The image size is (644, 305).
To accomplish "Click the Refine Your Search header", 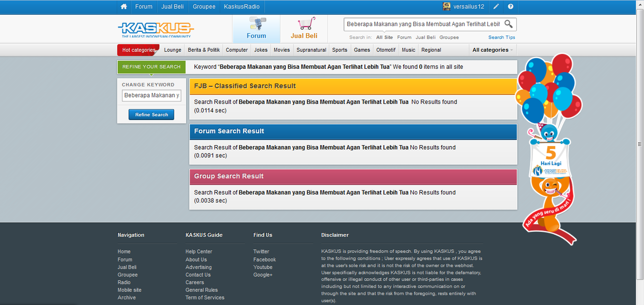I will click(151, 67).
